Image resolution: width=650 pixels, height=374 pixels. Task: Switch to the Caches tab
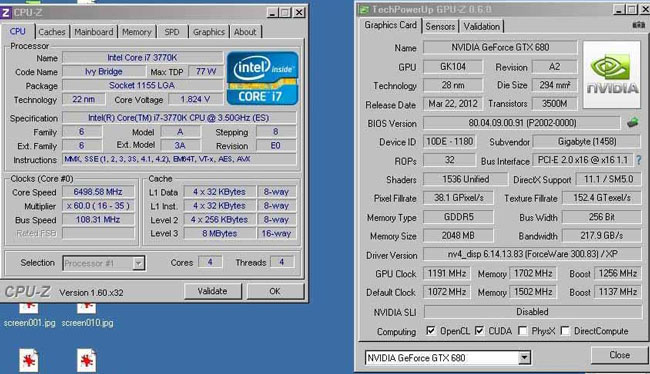tap(52, 32)
